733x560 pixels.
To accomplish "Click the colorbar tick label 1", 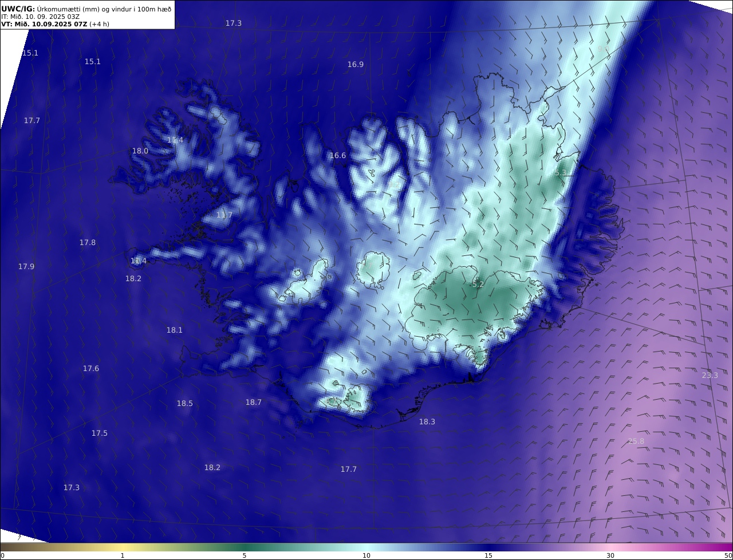I will click(123, 555).
